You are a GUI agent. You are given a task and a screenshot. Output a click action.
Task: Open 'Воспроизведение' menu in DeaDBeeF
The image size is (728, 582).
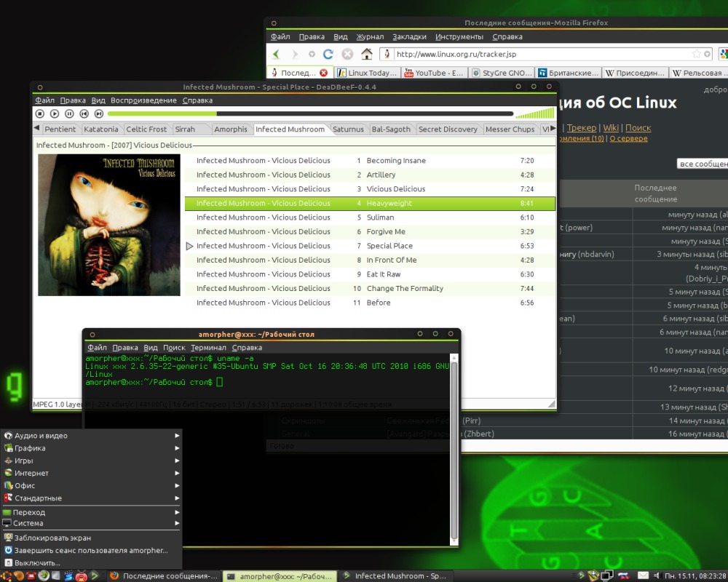(143, 100)
